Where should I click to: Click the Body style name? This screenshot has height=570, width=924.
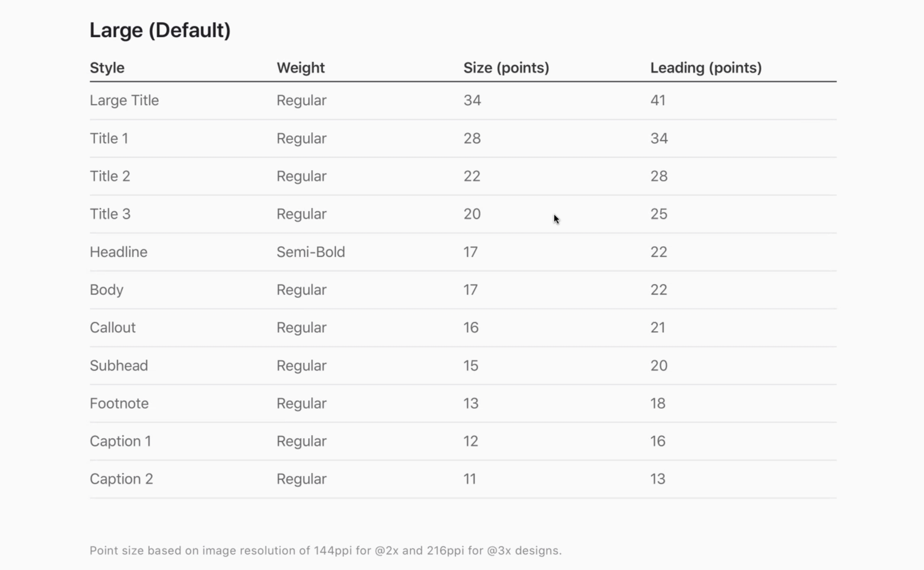pos(107,290)
